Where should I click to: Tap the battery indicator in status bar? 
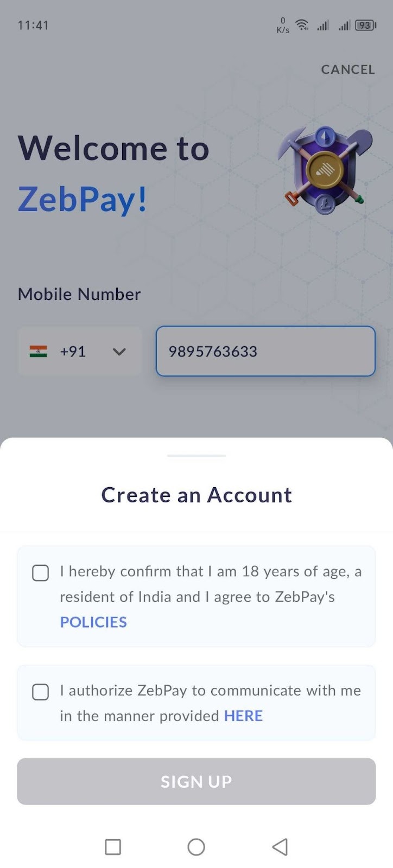point(365,25)
